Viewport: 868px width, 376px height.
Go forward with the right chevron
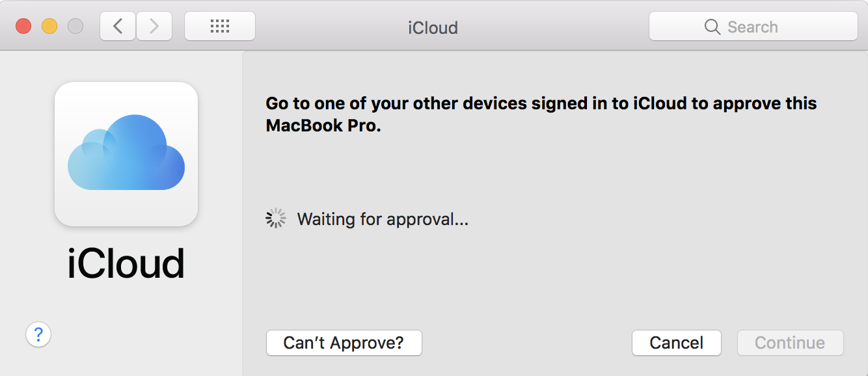154,27
